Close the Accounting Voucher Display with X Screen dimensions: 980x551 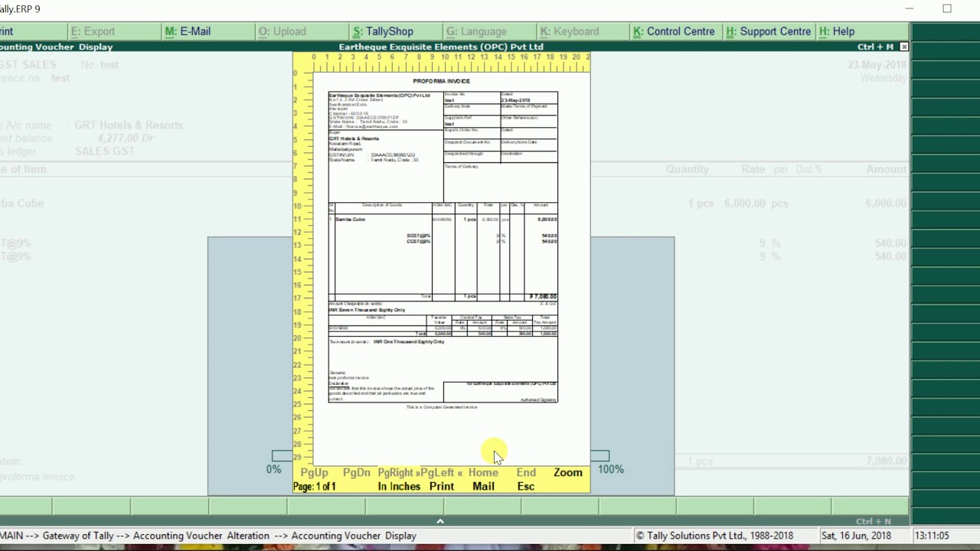(x=904, y=47)
